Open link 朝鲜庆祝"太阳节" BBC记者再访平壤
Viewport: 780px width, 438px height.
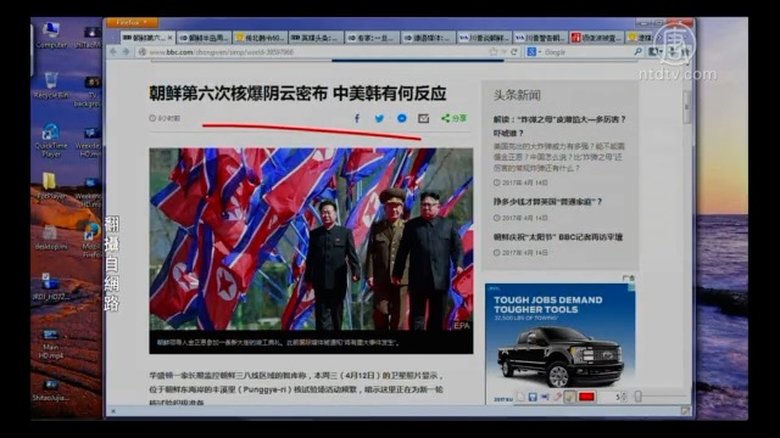tap(557, 237)
